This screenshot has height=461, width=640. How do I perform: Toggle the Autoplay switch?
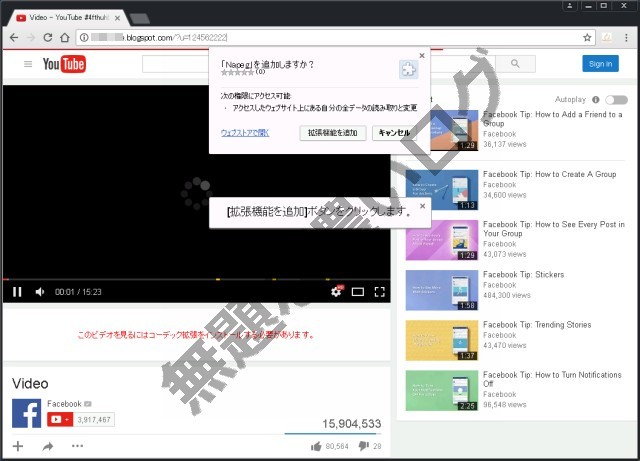616,100
